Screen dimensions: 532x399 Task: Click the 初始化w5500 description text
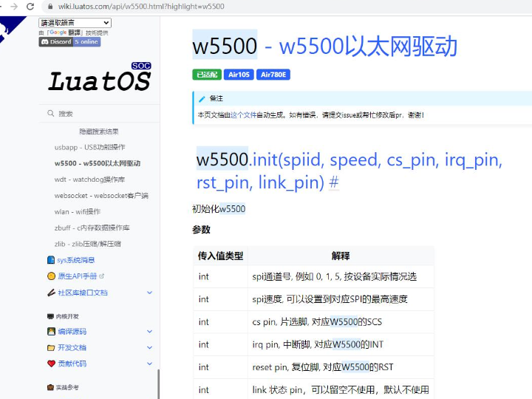219,209
